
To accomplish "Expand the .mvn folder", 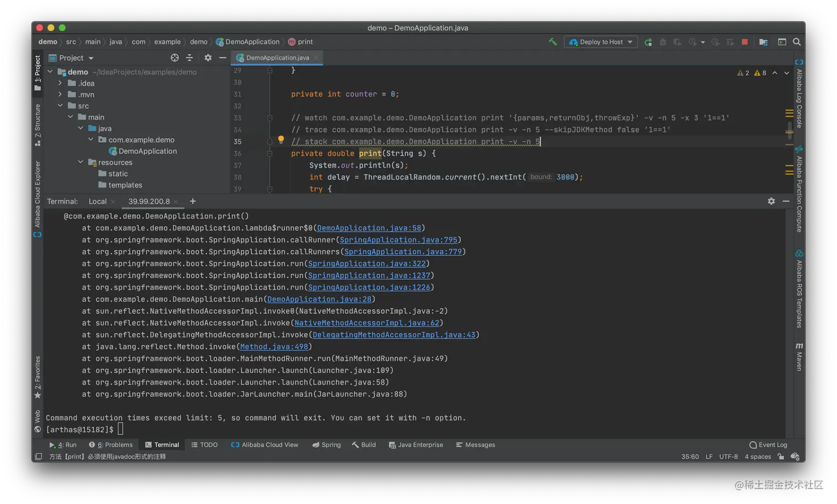I will (60, 95).
